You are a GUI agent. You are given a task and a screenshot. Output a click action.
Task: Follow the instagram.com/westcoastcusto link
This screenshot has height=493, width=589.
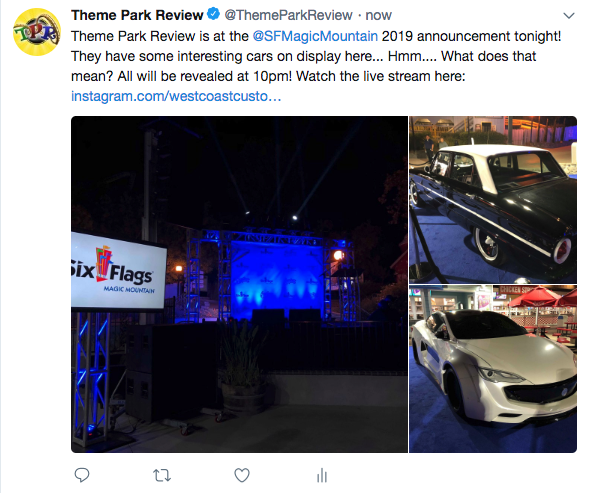coord(176,96)
